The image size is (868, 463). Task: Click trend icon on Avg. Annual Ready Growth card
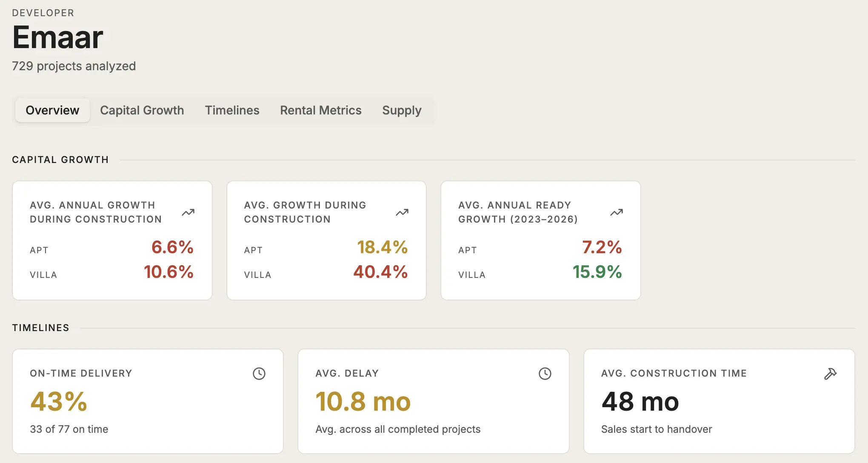pyautogui.click(x=617, y=212)
